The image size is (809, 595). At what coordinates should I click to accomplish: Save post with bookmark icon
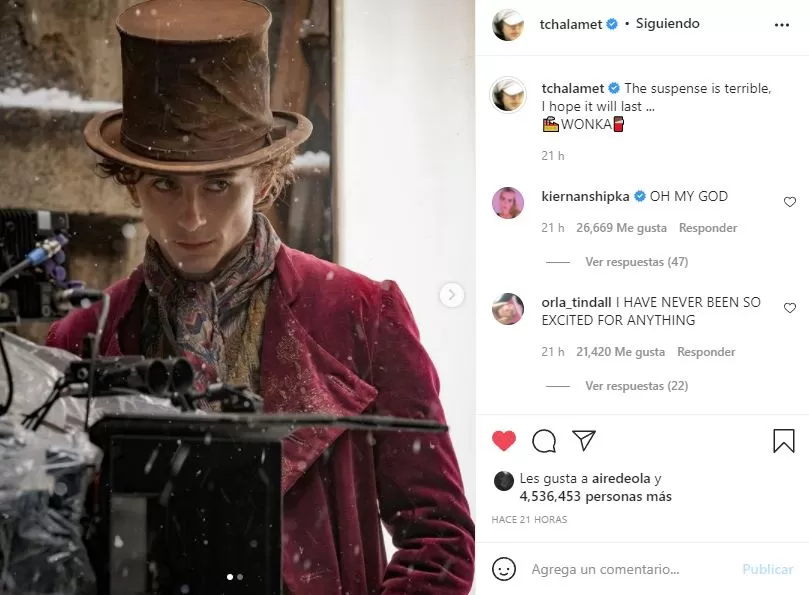click(783, 441)
